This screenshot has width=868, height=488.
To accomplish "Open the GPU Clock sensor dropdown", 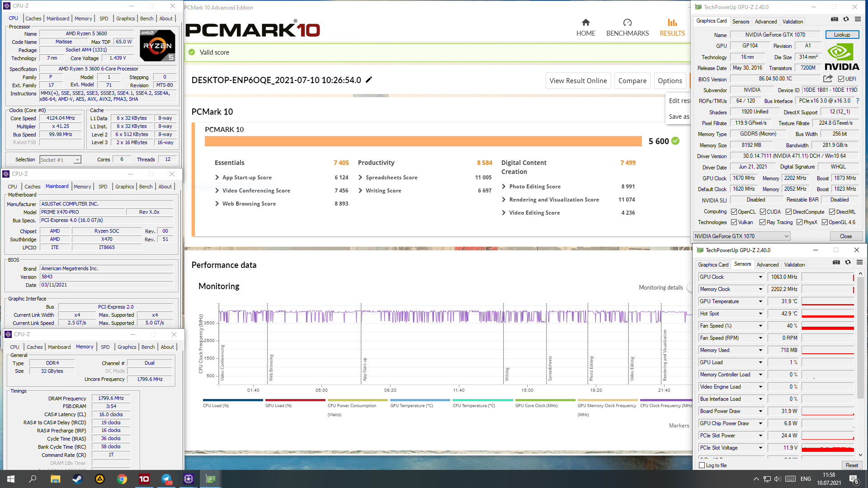I will 760,277.
